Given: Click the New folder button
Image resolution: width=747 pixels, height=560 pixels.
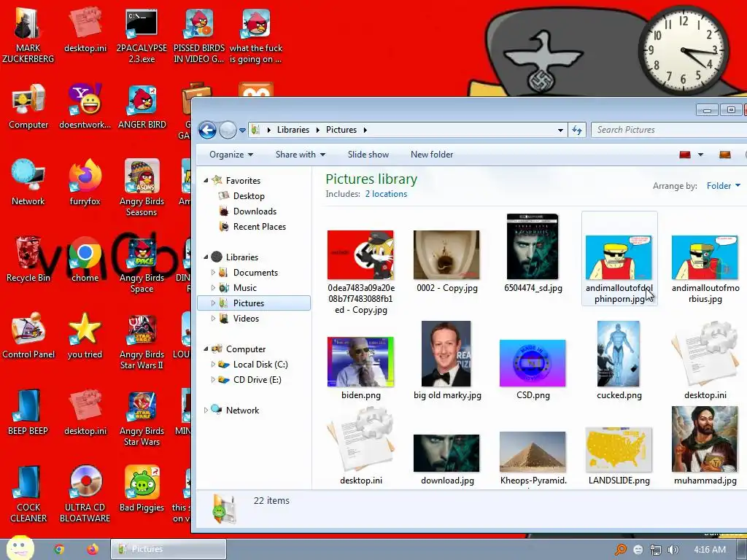Looking at the screenshot, I should [432, 155].
